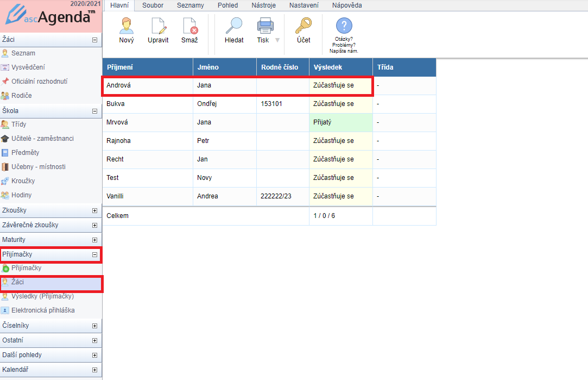Select the Andrová row

tap(269, 85)
